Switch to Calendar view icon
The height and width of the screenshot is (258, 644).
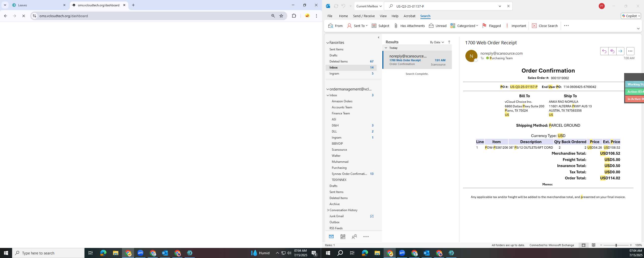[343, 237]
